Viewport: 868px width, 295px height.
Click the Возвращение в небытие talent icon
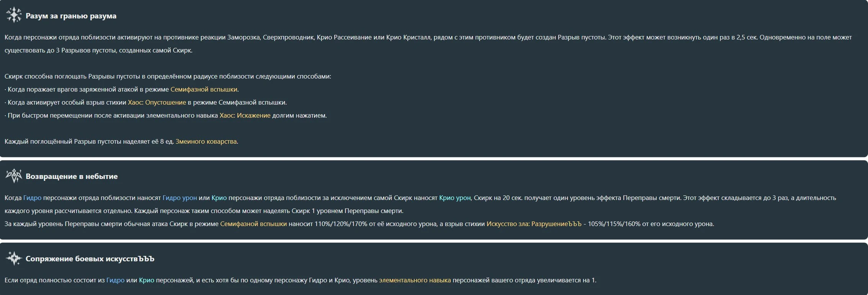14,175
